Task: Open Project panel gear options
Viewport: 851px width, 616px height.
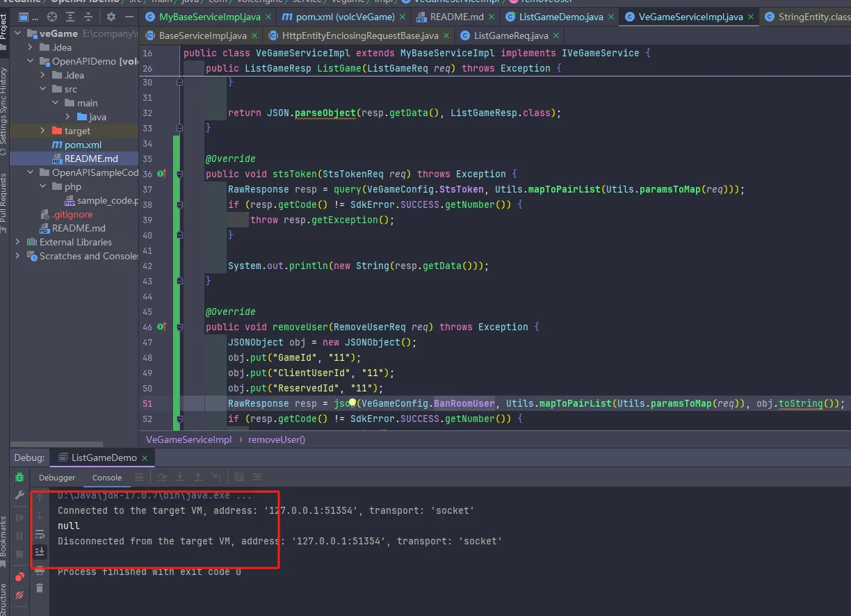Action: 112,17
